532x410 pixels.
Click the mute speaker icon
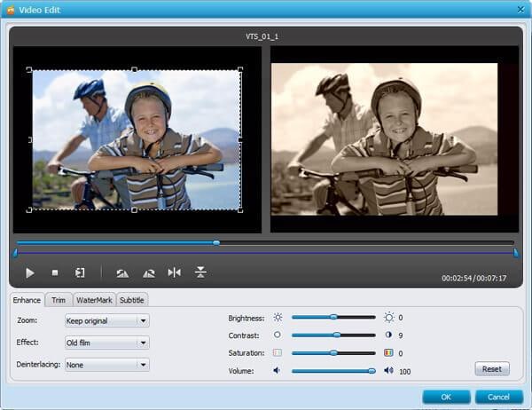[277, 370]
